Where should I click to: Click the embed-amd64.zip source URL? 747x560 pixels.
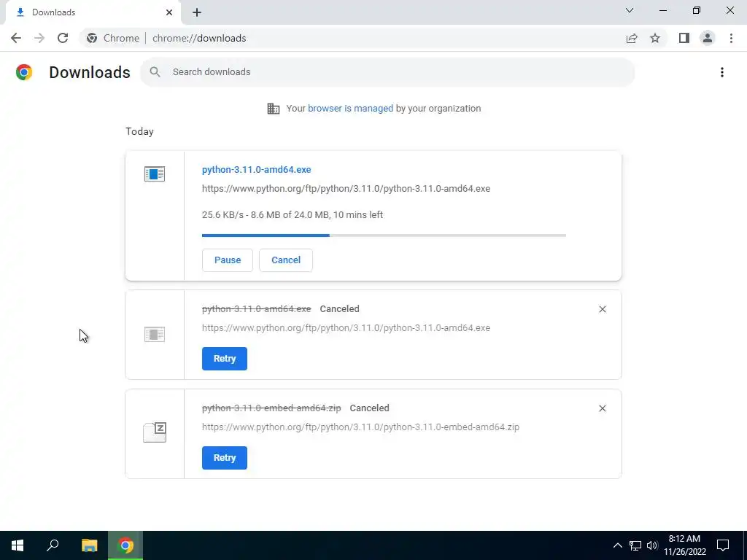pyautogui.click(x=360, y=427)
